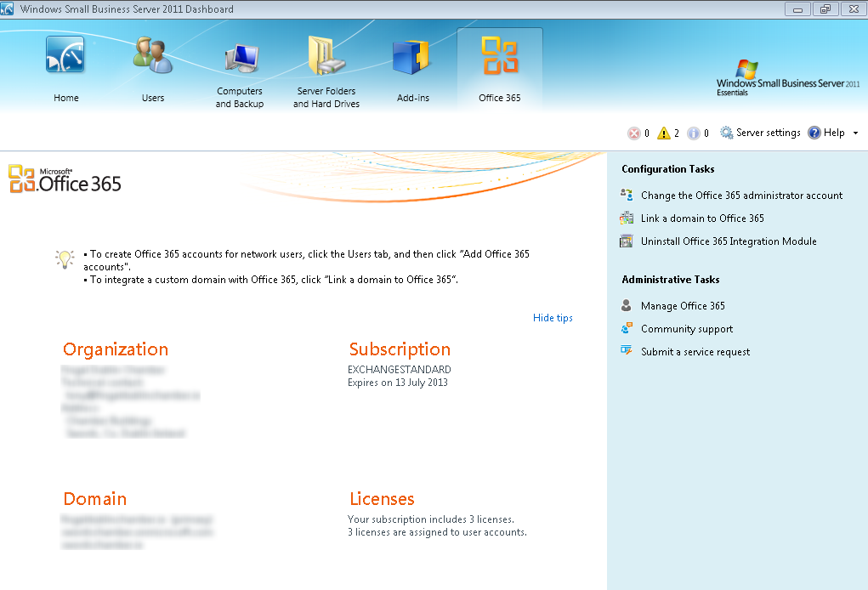The height and width of the screenshot is (590, 868).
Task: Open the Users icon
Action: coord(153,54)
